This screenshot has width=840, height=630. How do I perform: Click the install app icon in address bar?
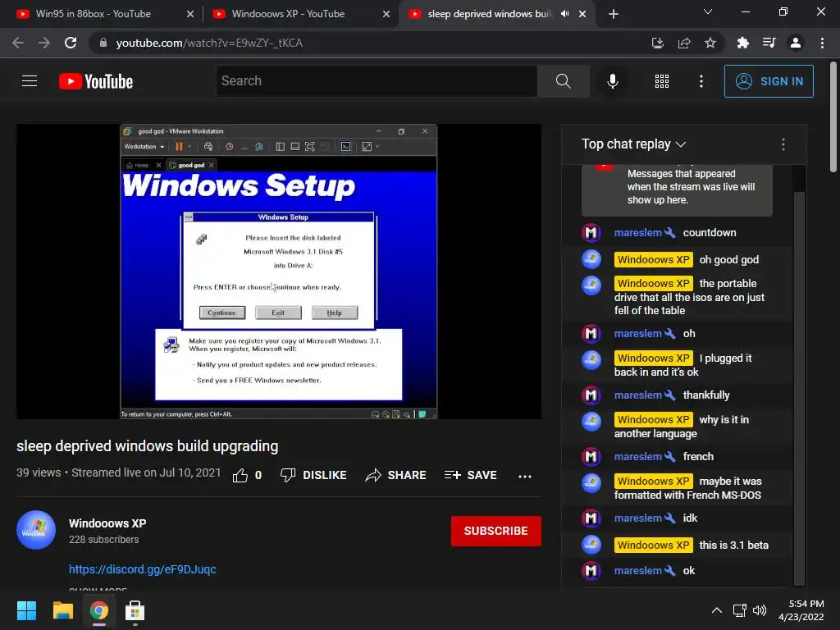(x=657, y=43)
